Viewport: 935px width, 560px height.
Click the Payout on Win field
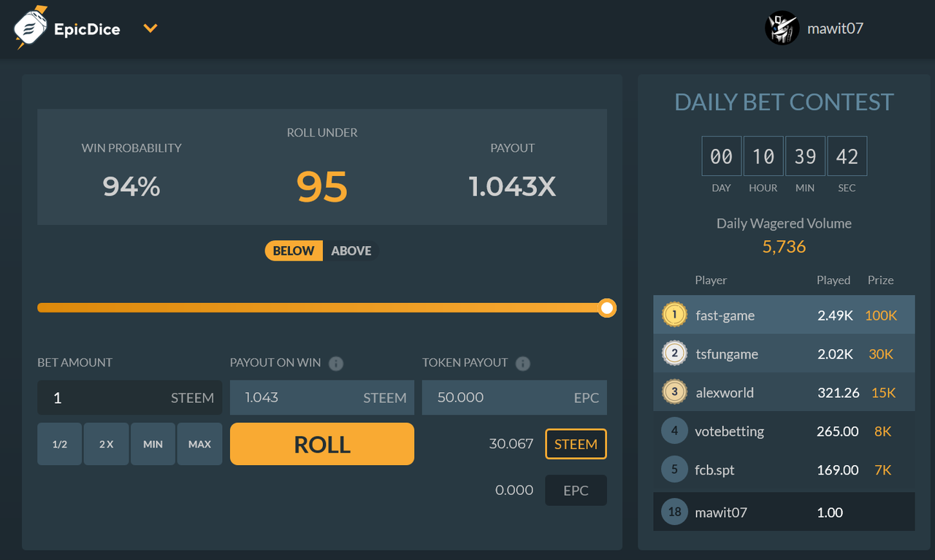tap(322, 397)
